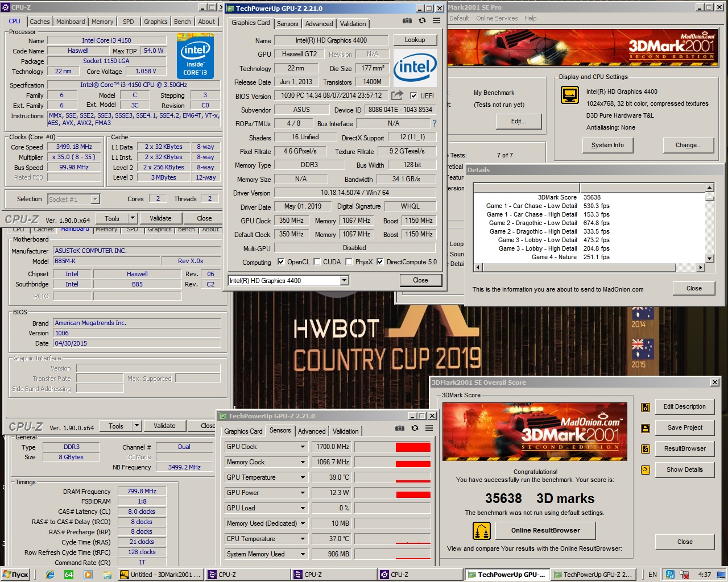Click the red GPU Clock sensor graph
This screenshot has width=728, height=582.
[x=393, y=447]
